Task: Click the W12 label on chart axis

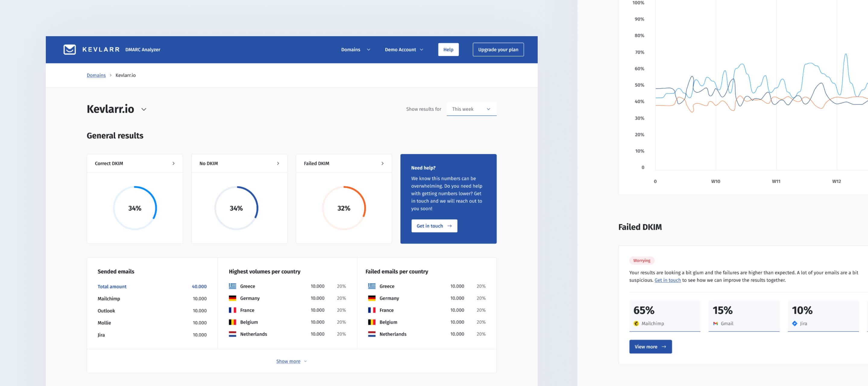Action: coord(836,181)
